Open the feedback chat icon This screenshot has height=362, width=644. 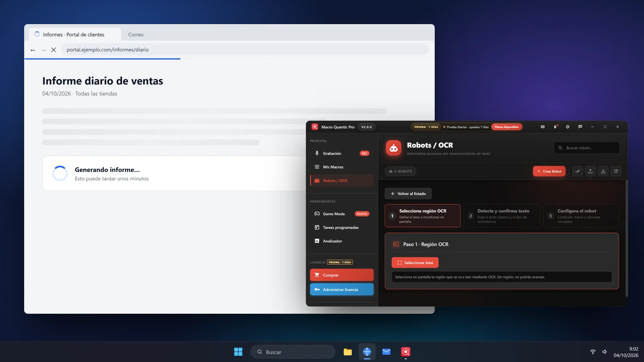coord(580,127)
